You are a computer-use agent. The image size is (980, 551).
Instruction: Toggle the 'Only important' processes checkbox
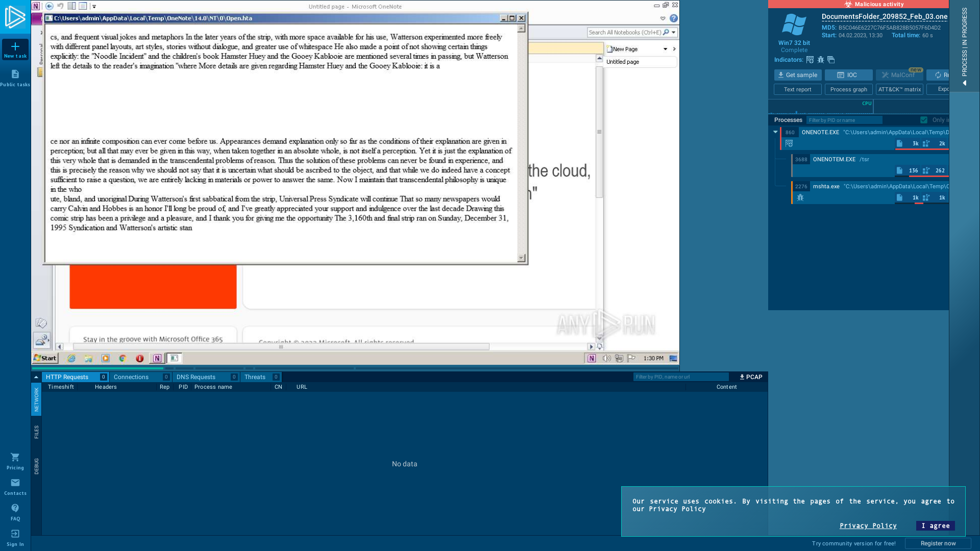pos(924,120)
